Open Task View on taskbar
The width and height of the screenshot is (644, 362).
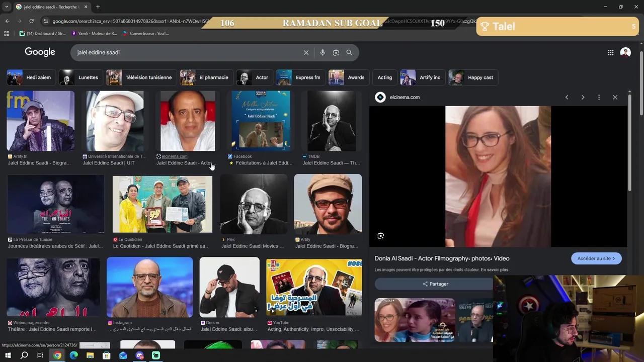click(40, 355)
